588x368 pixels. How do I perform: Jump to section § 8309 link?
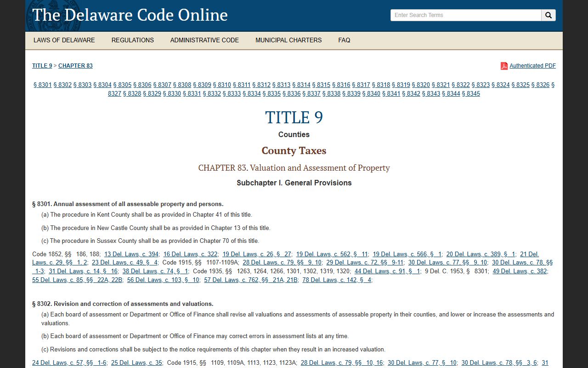pyautogui.click(x=202, y=85)
